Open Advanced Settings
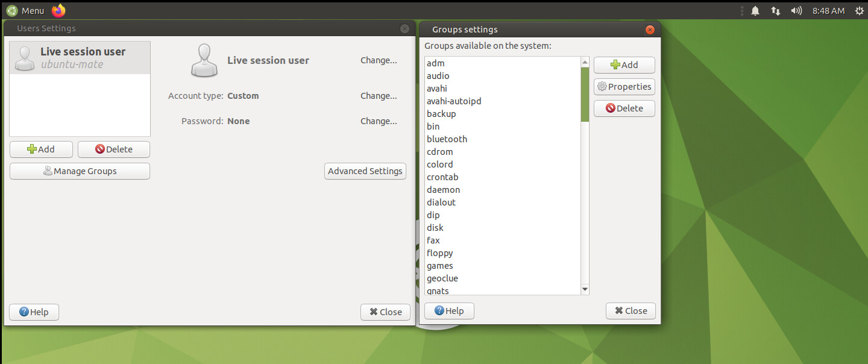The height and width of the screenshot is (364, 868). click(365, 171)
